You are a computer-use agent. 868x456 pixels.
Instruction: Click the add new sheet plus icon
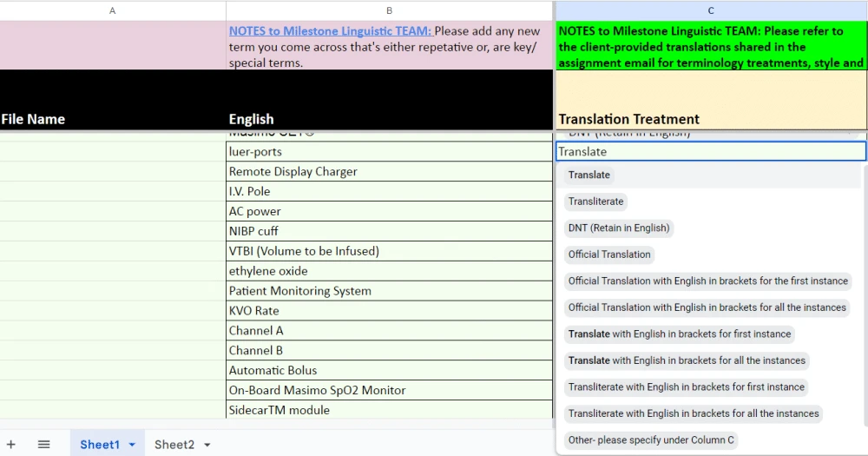point(11,444)
